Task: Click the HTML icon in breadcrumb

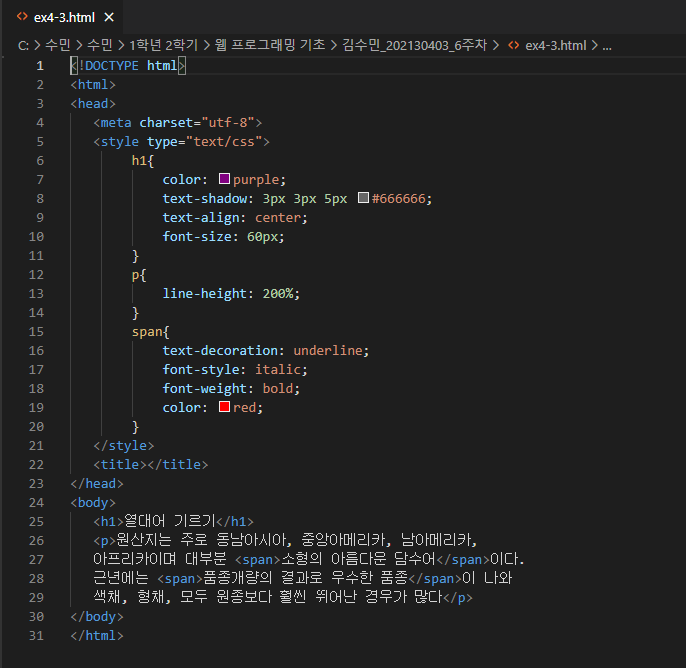Action: point(514,45)
